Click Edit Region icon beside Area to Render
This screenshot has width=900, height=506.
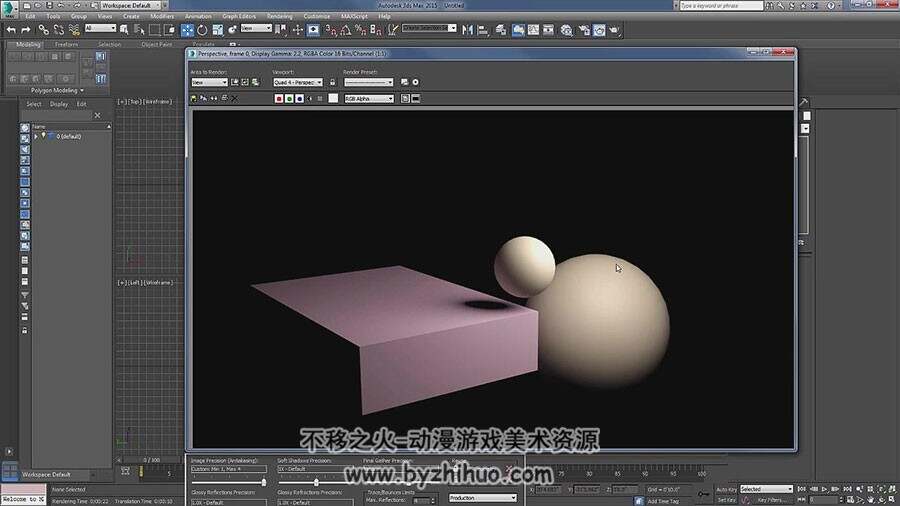click(235, 82)
